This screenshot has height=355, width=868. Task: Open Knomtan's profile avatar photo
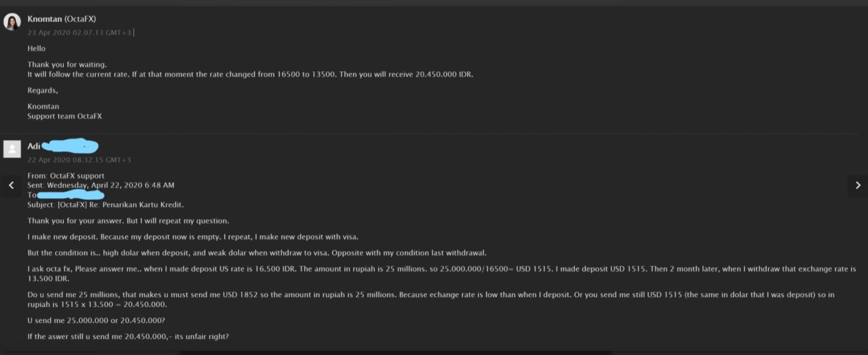12,22
